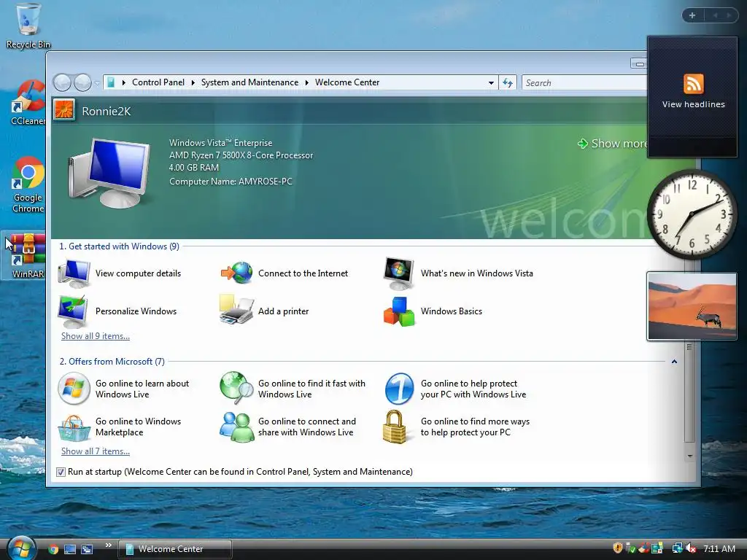This screenshot has height=560, width=747.
Task: Click scrollbar down arrow in Welcome Center
Action: (x=689, y=456)
